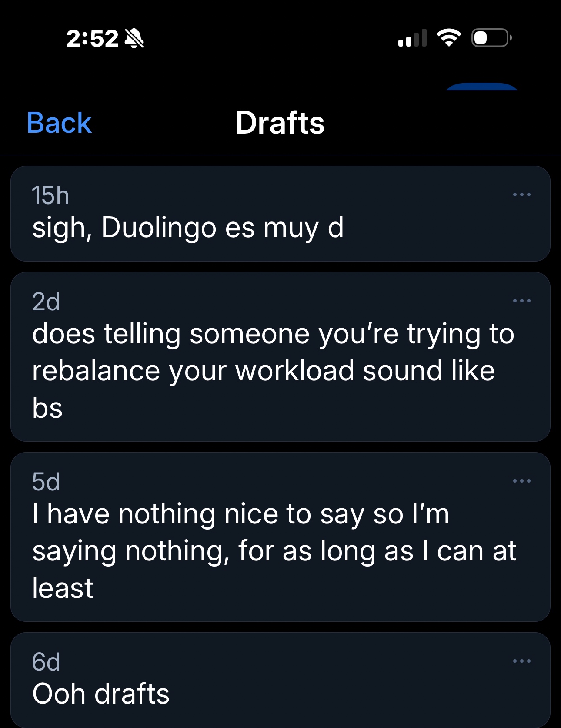Tap the 5d timestamp label
Screen dimensions: 561x728
46,482
